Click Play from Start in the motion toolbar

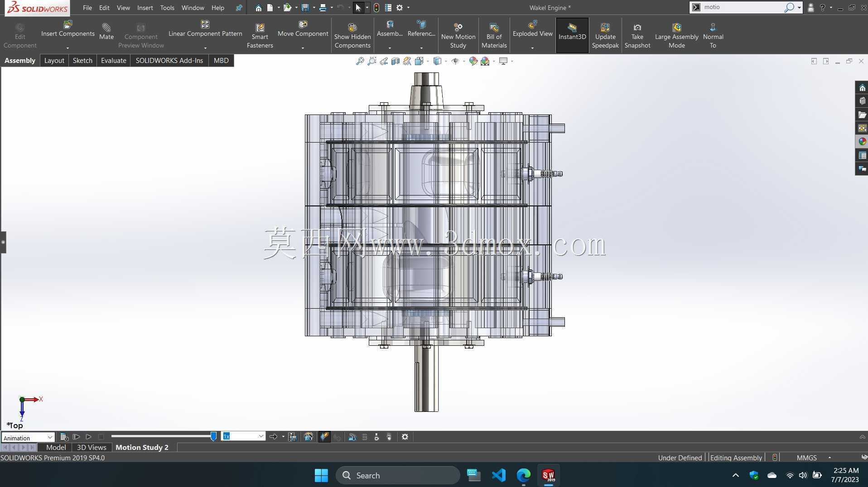coord(76,437)
